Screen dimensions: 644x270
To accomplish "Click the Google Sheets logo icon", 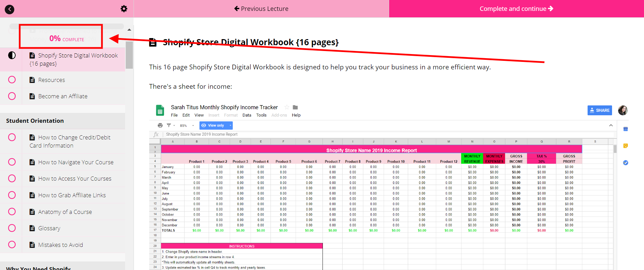I will [x=160, y=111].
